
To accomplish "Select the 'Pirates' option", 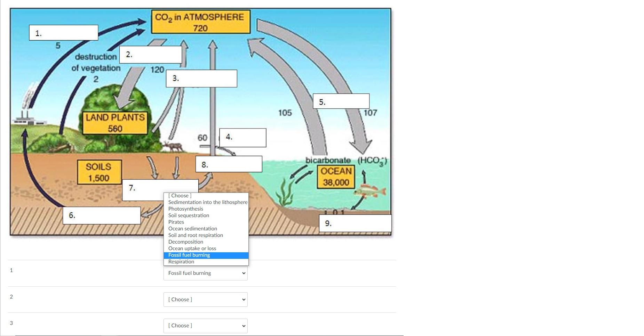I will [x=206, y=222].
